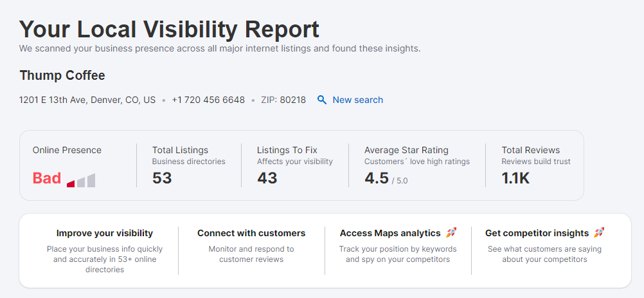Click the rocket icon beside Get competitor insights
Screen dimensions: 644x298
(x=599, y=232)
